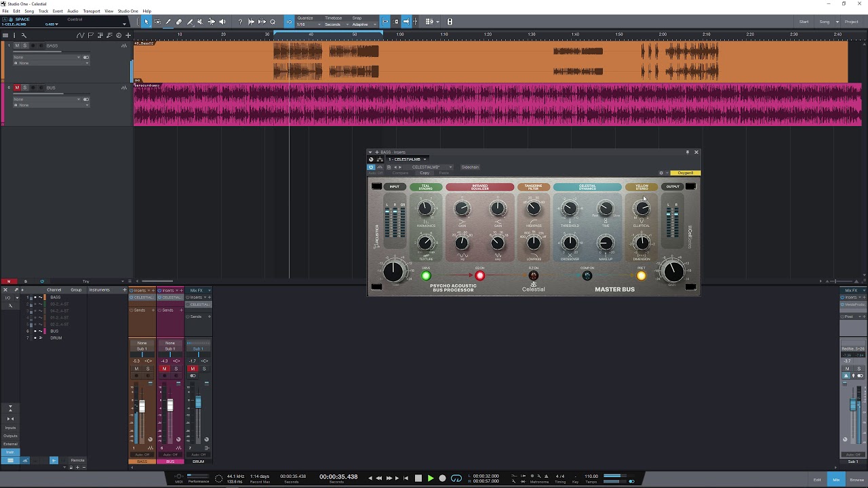Click the Browse button at bottom right
This screenshot has width=868, height=488.
[x=856, y=480]
